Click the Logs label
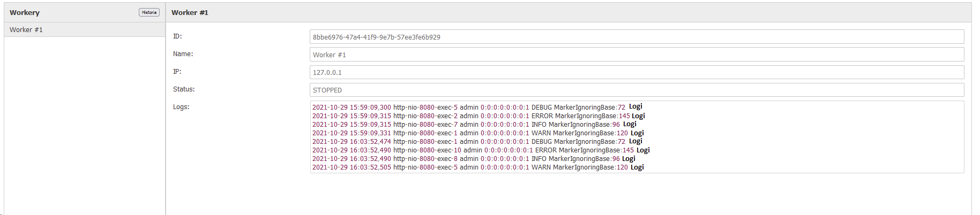980x215 pixels. (x=181, y=107)
